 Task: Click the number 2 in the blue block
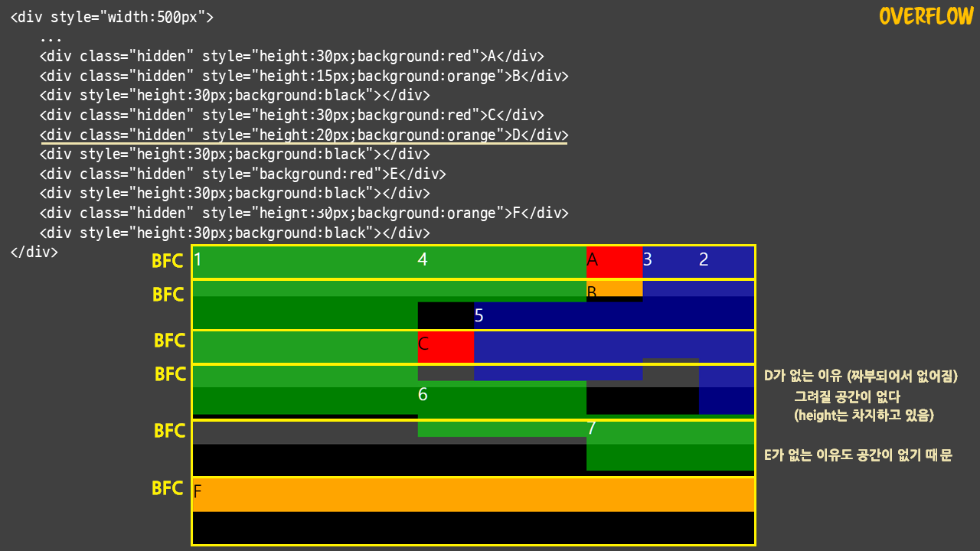pos(704,259)
